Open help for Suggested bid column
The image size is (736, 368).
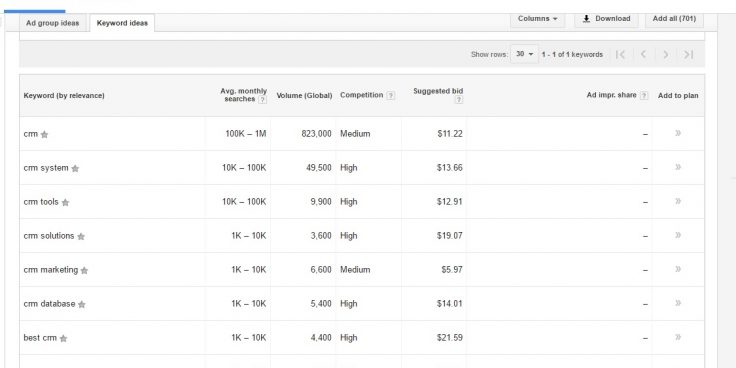[459, 100]
